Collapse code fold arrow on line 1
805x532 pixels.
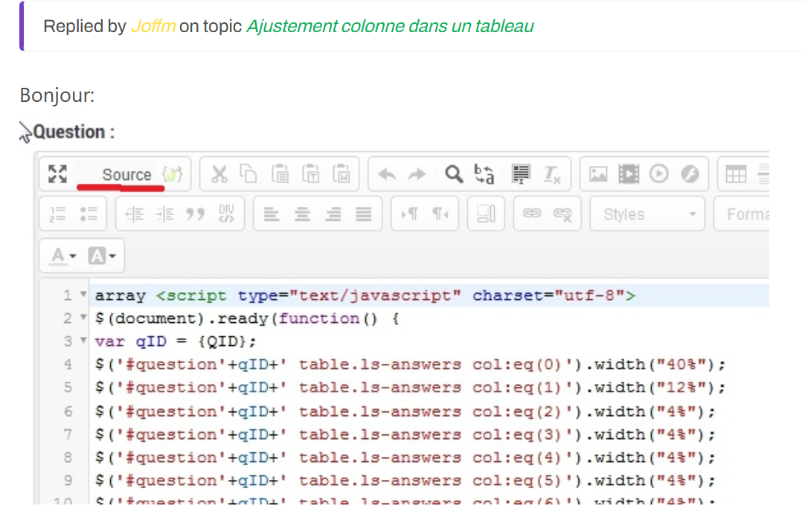(x=84, y=295)
